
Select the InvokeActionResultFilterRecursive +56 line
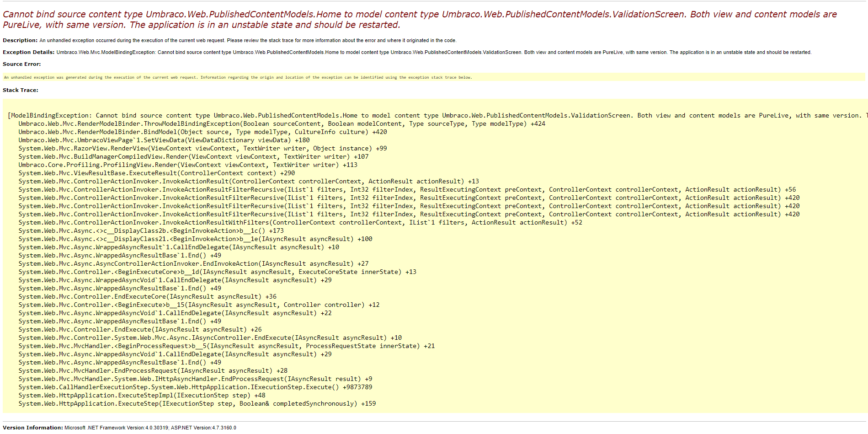pos(407,190)
